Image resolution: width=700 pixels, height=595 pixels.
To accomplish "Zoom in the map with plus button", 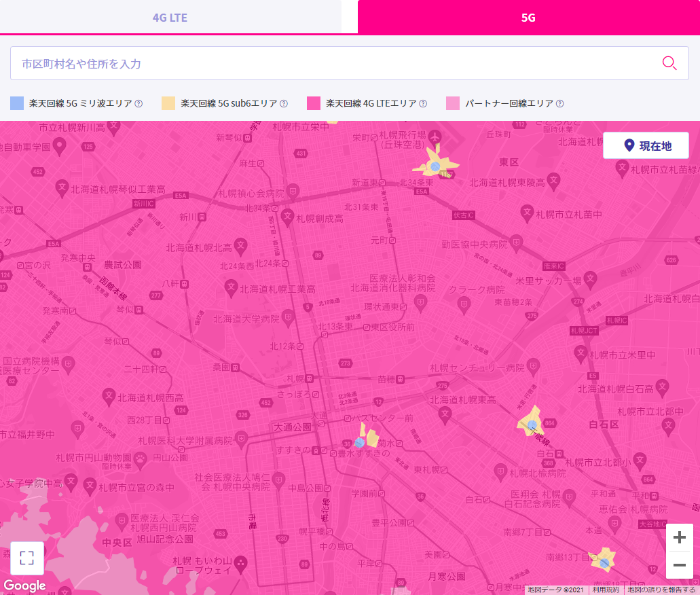I will (x=679, y=537).
